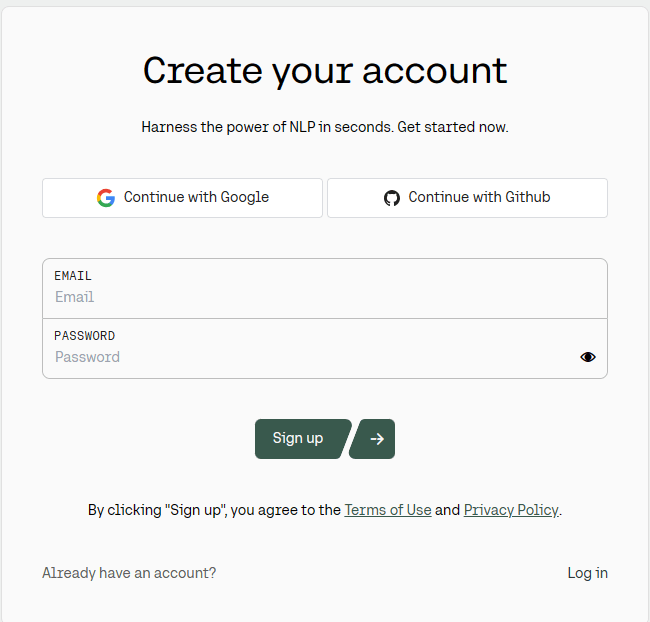Click the PASSWORD field label
This screenshot has width=650, height=622.
click(84, 336)
